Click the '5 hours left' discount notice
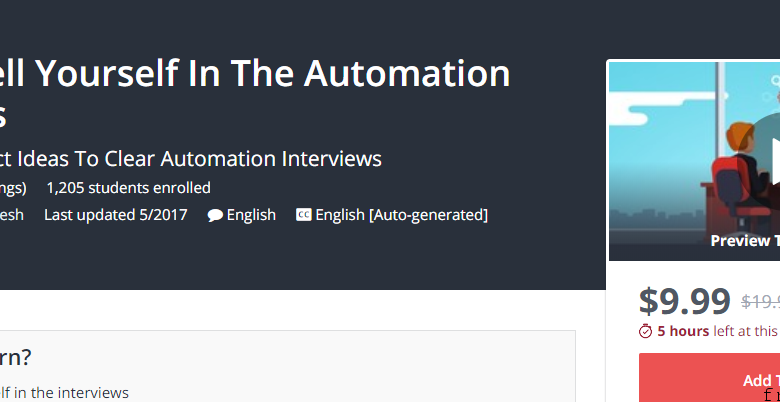The height and width of the screenshot is (402, 780). (x=717, y=331)
